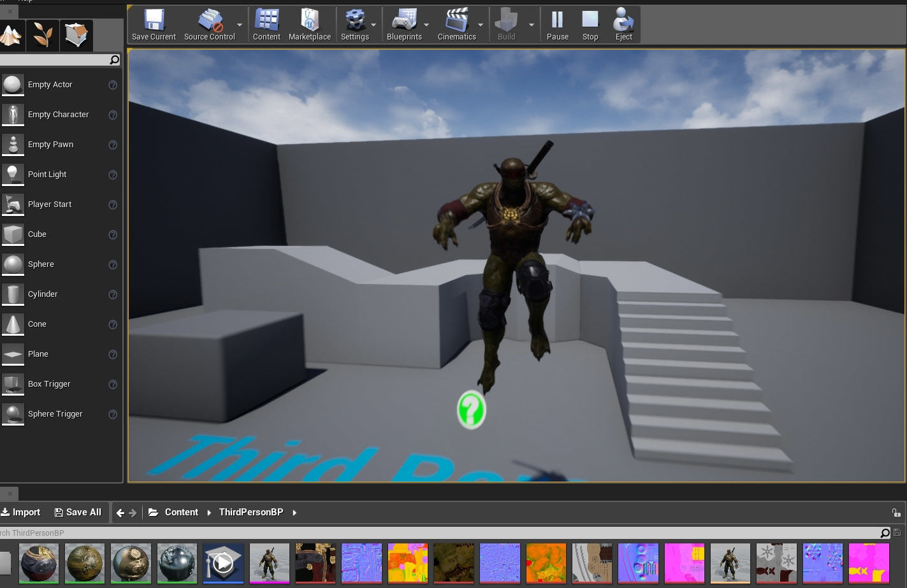Open help for Point Light
Screen dimensions: 907x588
tap(113, 175)
